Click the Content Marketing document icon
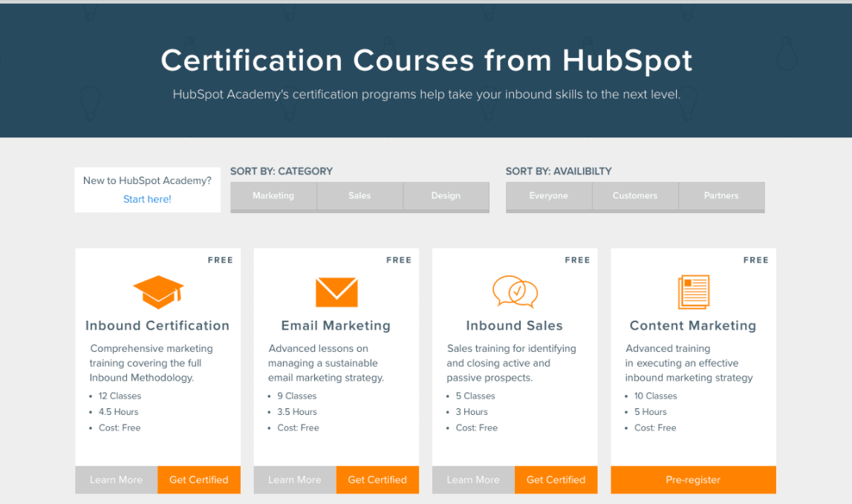This screenshot has width=852, height=504. [x=694, y=292]
